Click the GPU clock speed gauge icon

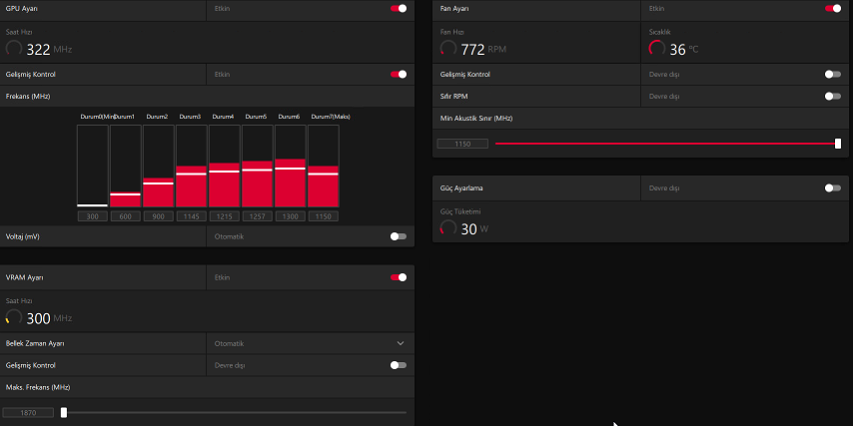(x=14, y=48)
